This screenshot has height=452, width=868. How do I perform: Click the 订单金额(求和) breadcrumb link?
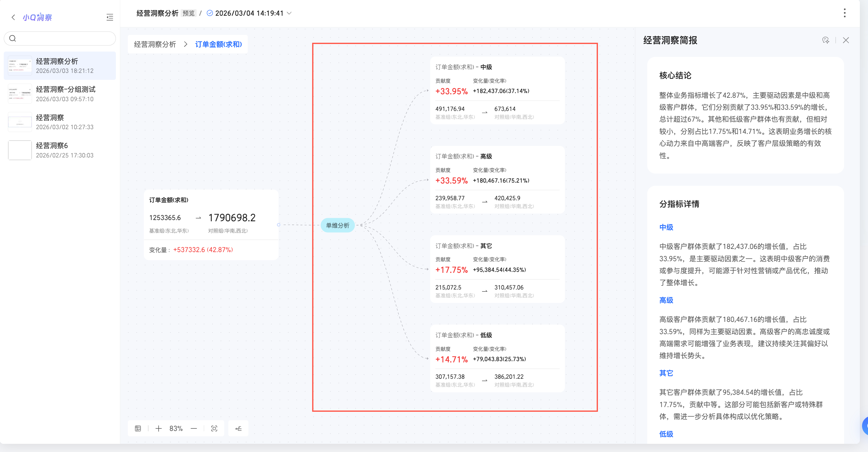click(x=218, y=44)
